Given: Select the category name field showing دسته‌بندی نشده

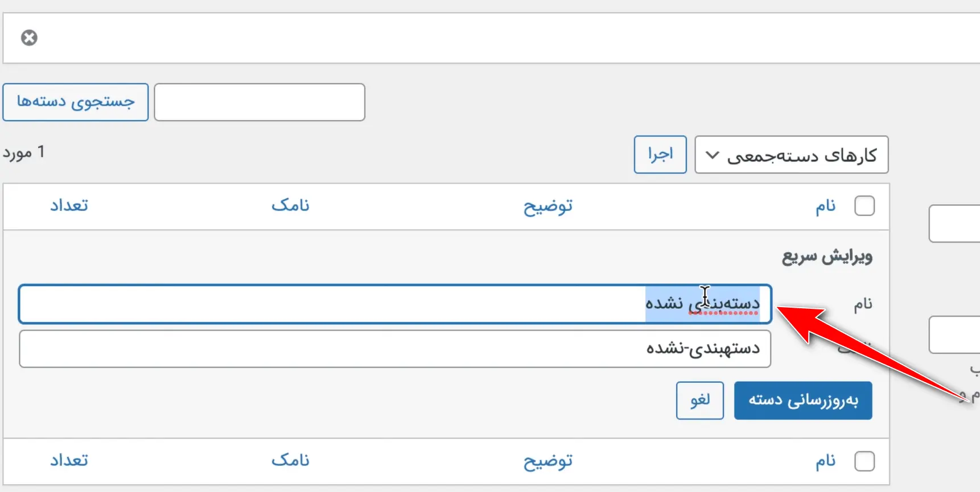Looking at the screenshot, I should [x=395, y=304].
